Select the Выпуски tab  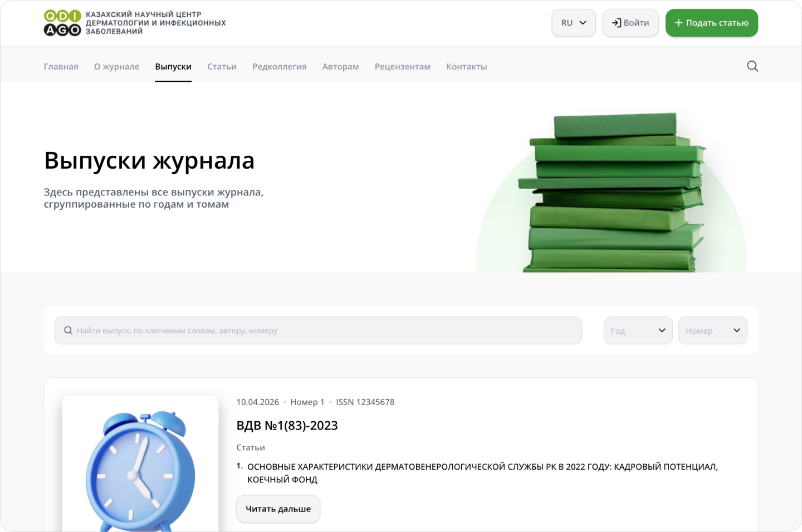coord(173,66)
